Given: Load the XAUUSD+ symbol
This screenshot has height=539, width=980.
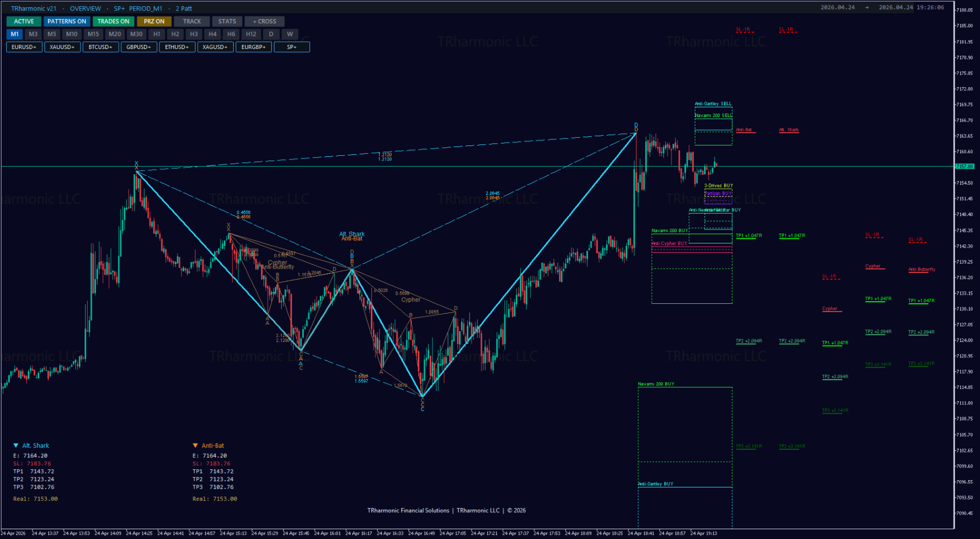Looking at the screenshot, I should click(62, 47).
